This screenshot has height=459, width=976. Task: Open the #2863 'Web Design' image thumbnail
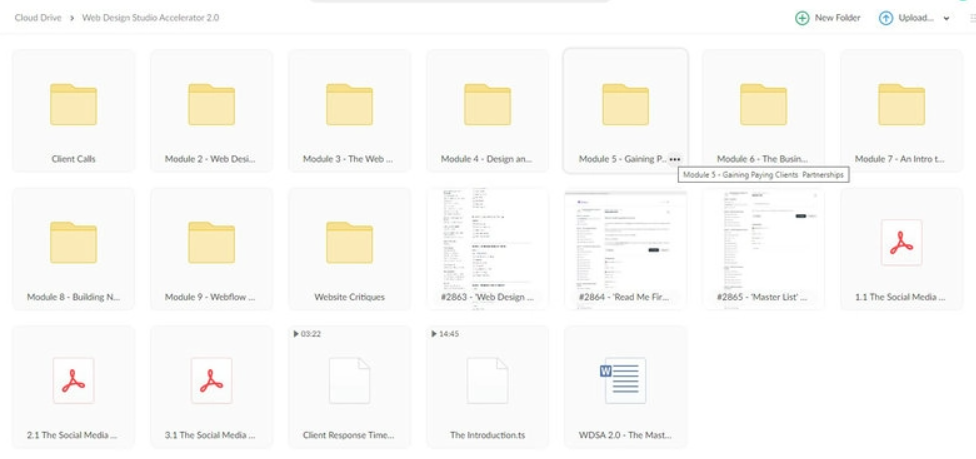(x=487, y=248)
